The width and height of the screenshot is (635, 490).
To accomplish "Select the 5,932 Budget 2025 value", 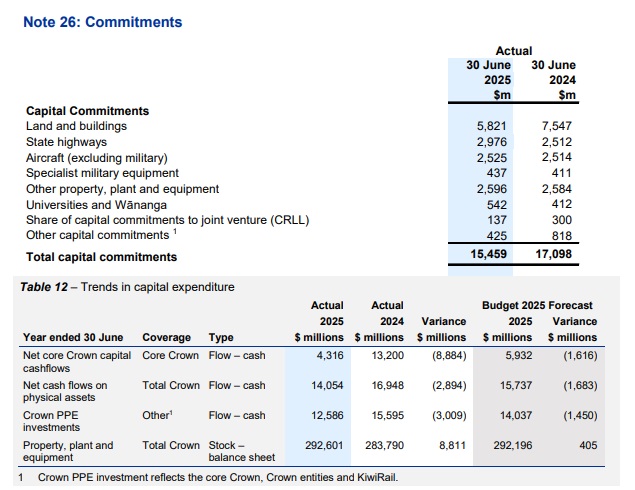I will click(x=518, y=356).
